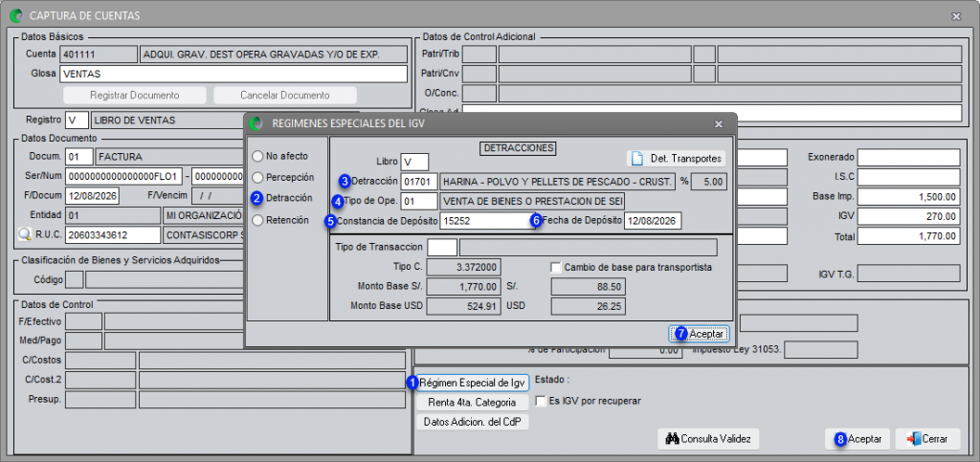The image size is (980, 462).
Task: Click the Monto Base USD value 524.91
Action: click(x=463, y=306)
